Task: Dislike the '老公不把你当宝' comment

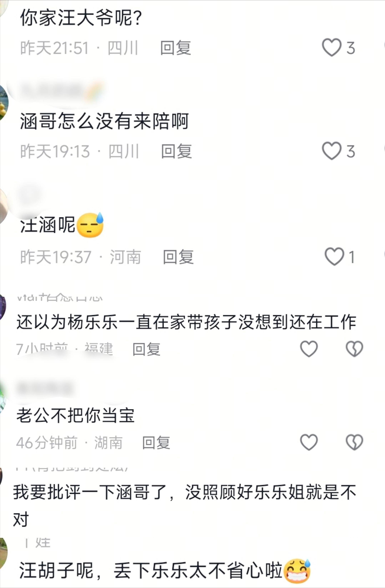Action: pos(354,442)
